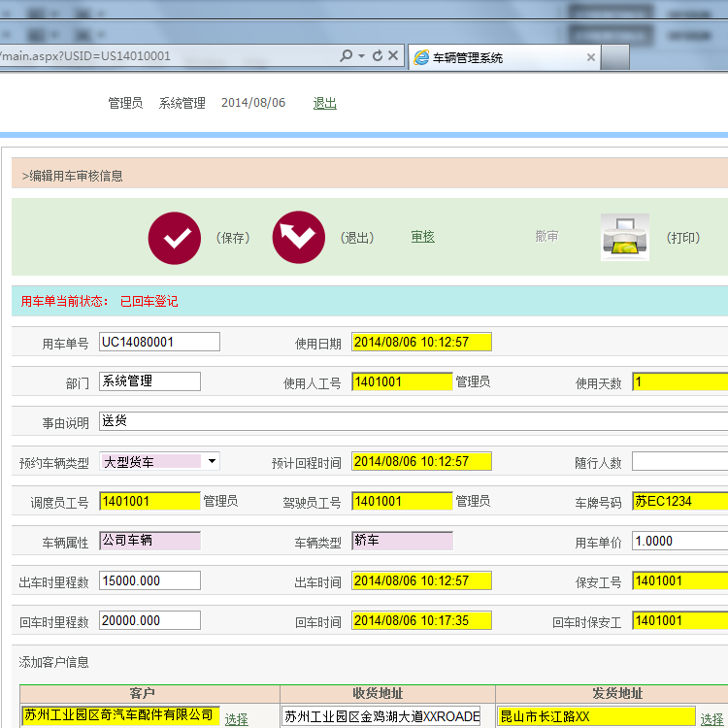This screenshot has width=728, height=728.
Task: Click the 管理员 text in header
Action: (x=125, y=103)
